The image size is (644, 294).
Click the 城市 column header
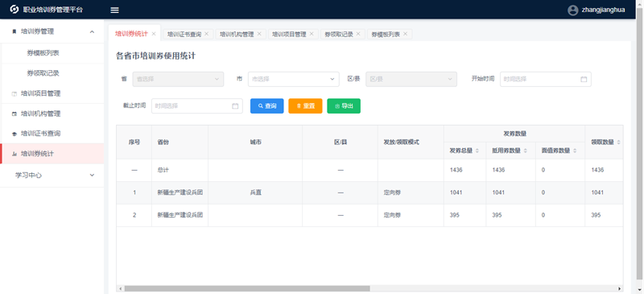point(255,143)
